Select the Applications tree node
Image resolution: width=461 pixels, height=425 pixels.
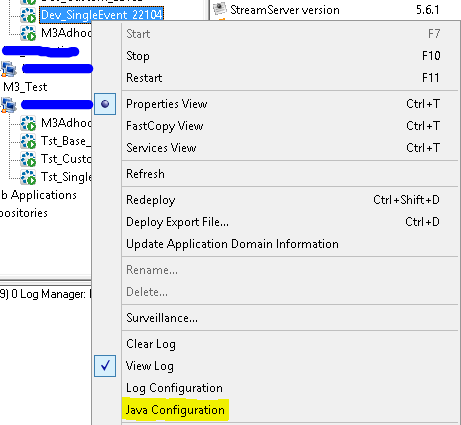(x=38, y=195)
